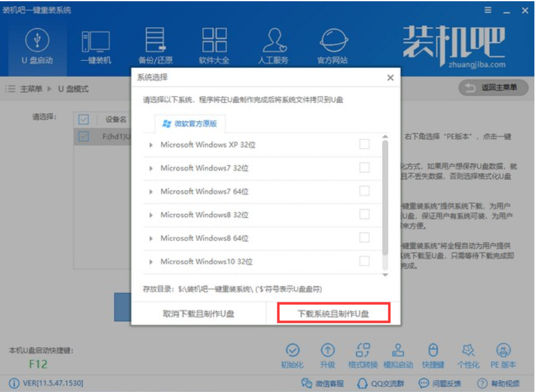This screenshot has height=392, width=535.
Task: Click the system list scroll-down arrow
Action: [x=385, y=275]
